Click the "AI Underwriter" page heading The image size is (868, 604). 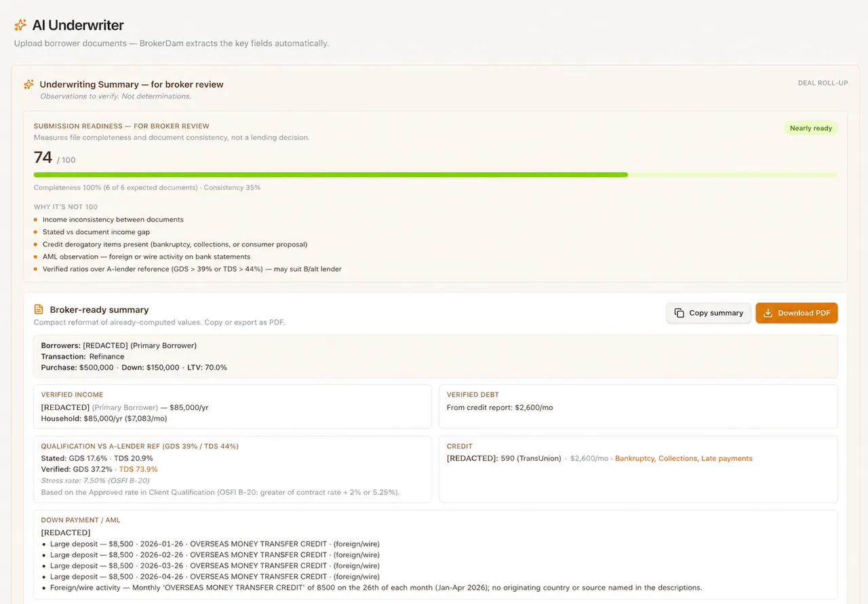click(78, 26)
